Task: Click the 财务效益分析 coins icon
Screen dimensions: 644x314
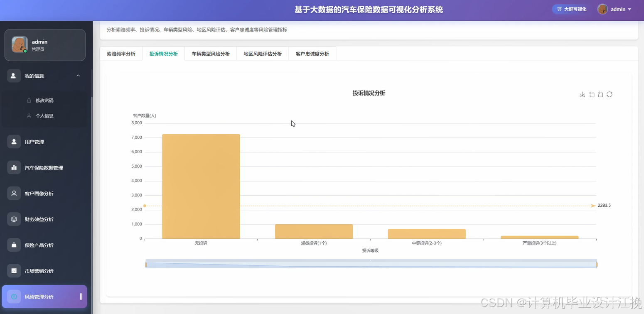Action: click(14, 219)
